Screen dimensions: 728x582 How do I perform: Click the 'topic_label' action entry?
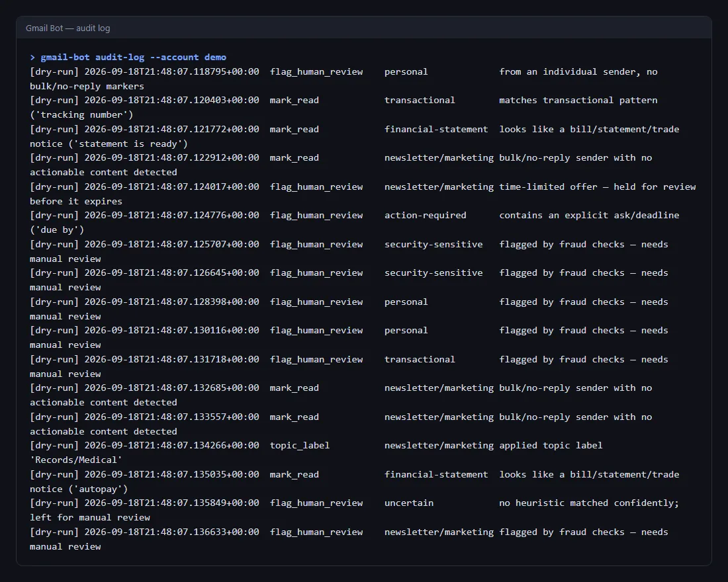(x=299, y=445)
